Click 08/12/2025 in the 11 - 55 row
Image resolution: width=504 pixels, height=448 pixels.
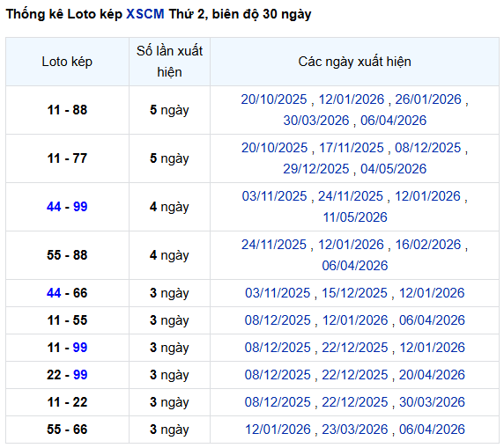[x=278, y=320]
